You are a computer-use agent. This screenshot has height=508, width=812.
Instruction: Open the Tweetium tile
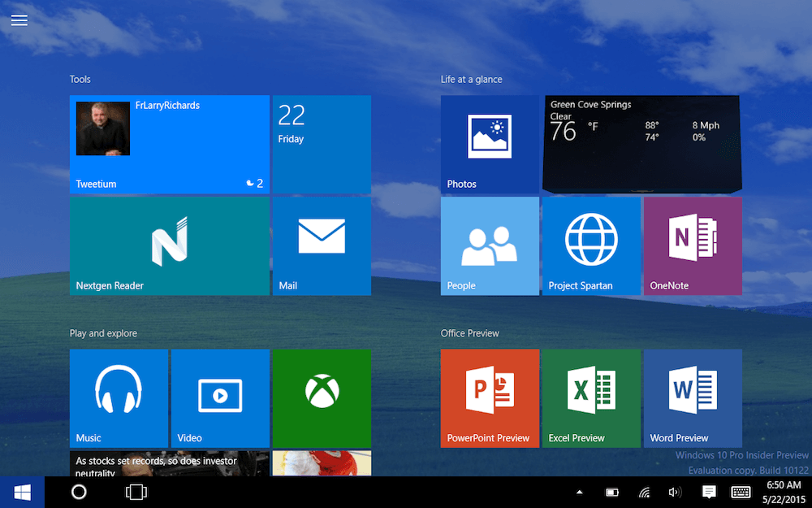[x=169, y=145]
